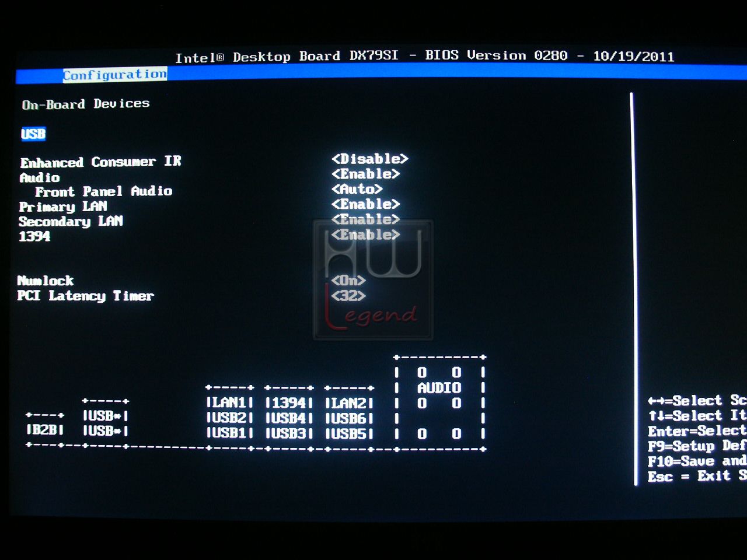Click the USB3 port in diagram
This screenshot has width=747, height=560.
[289, 433]
